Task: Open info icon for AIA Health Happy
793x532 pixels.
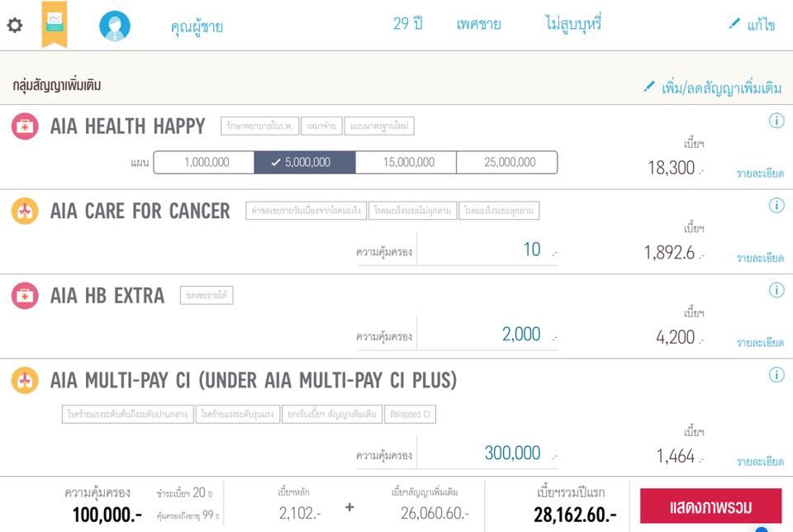Action: (776, 121)
